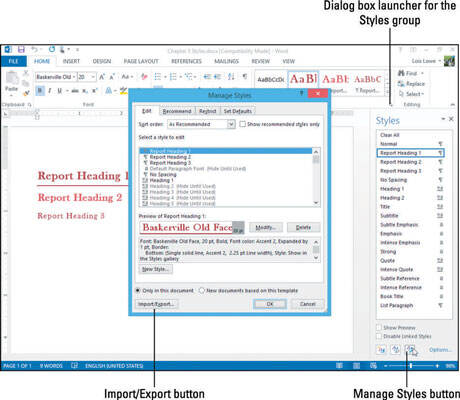Open the INSERT ribbon tab
The height and width of the screenshot is (400, 460).
pyautogui.click(x=71, y=61)
